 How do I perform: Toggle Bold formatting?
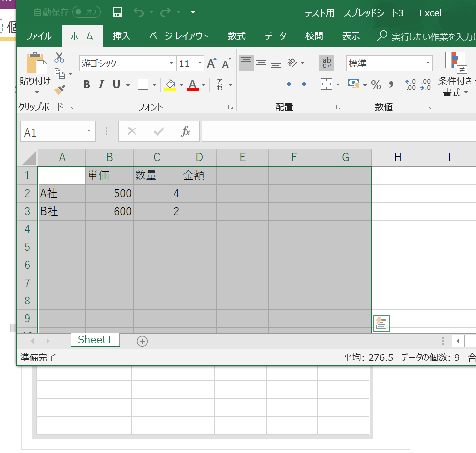tap(86, 84)
